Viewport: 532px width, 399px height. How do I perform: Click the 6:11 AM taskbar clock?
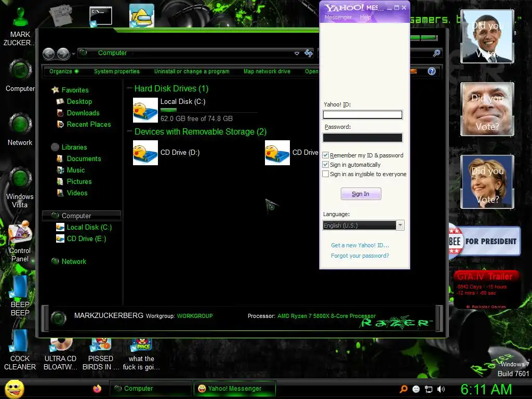click(486, 389)
